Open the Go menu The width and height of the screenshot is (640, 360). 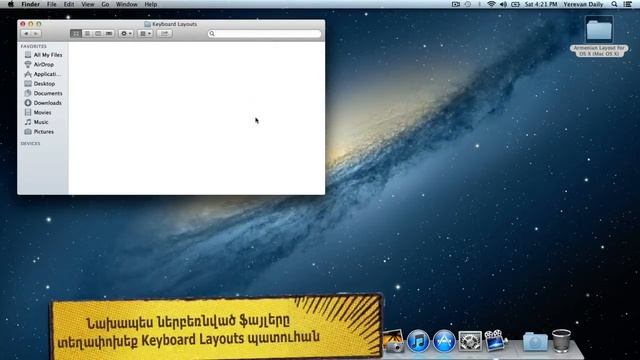(x=105, y=4)
